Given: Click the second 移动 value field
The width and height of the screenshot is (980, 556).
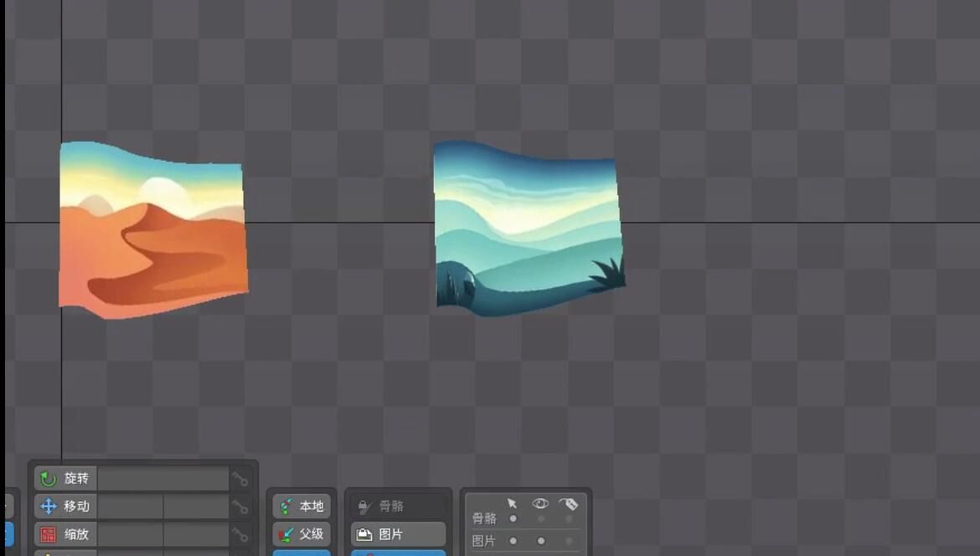Looking at the screenshot, I should [196, 507].
